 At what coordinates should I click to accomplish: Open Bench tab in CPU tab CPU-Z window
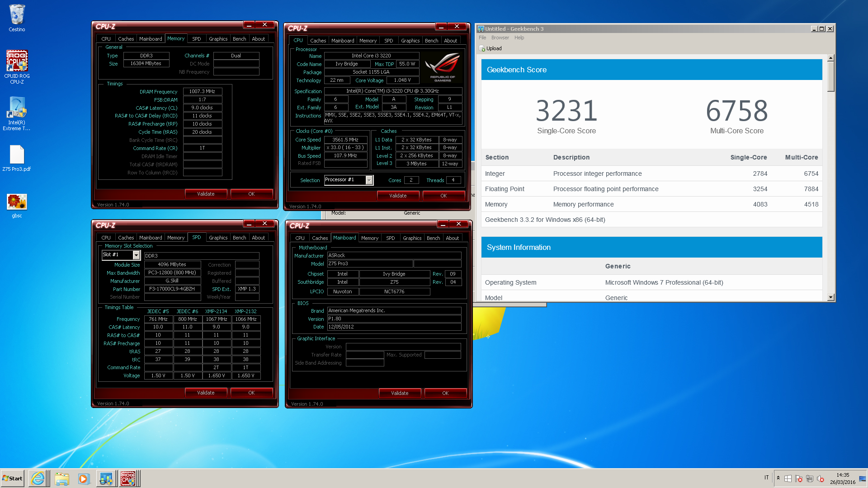431,41
